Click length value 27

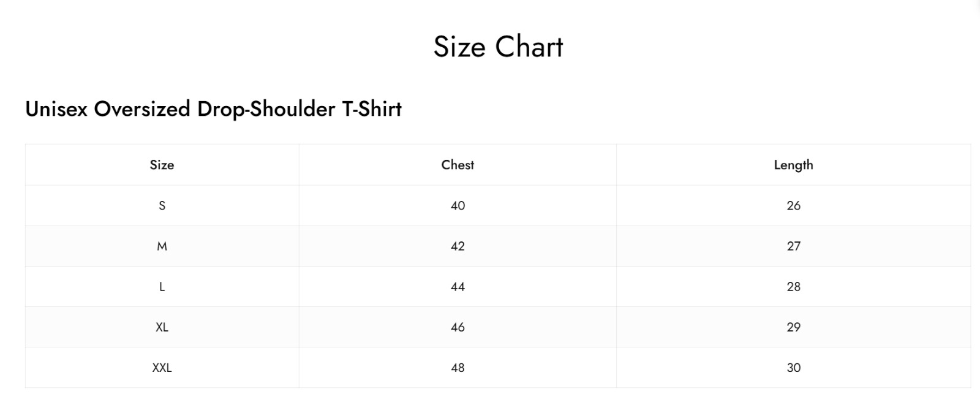(793, 246)
